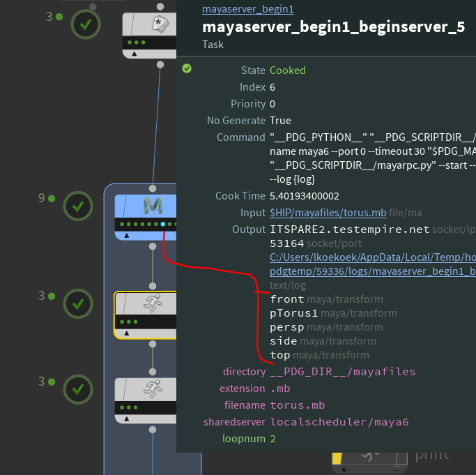
Task: Expand the triangle on the yellow-outlined node
Action: [x=126, y=333]
